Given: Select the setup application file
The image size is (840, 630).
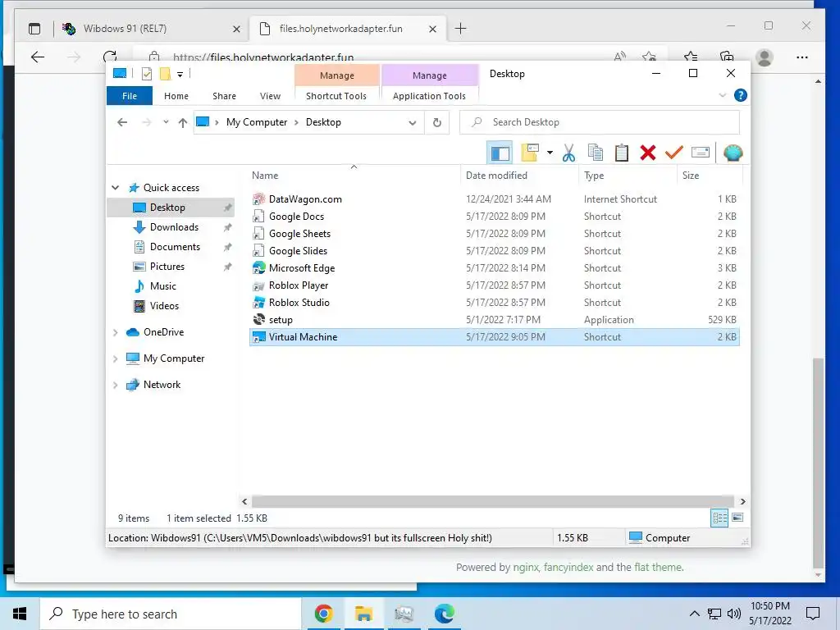Looking at the screenshot, I should [495, 320].
